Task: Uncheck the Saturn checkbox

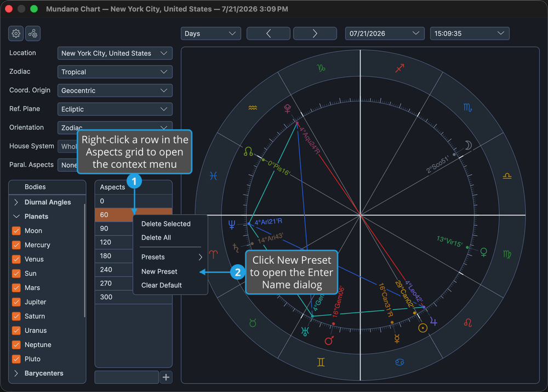Action: pos(16,316)
